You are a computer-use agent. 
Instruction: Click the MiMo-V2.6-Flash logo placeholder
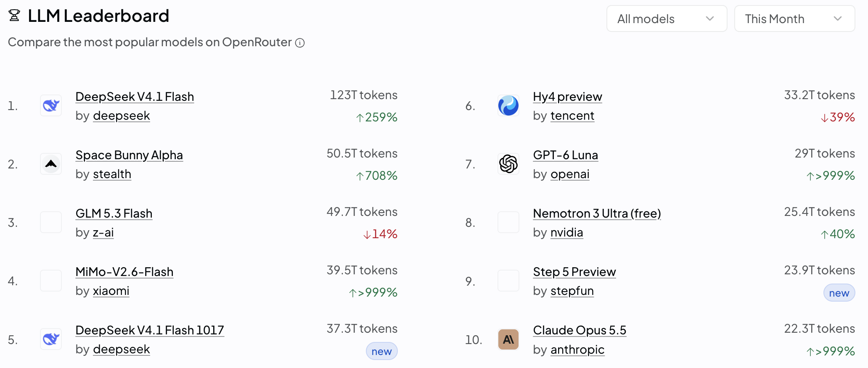coord(51,281)
